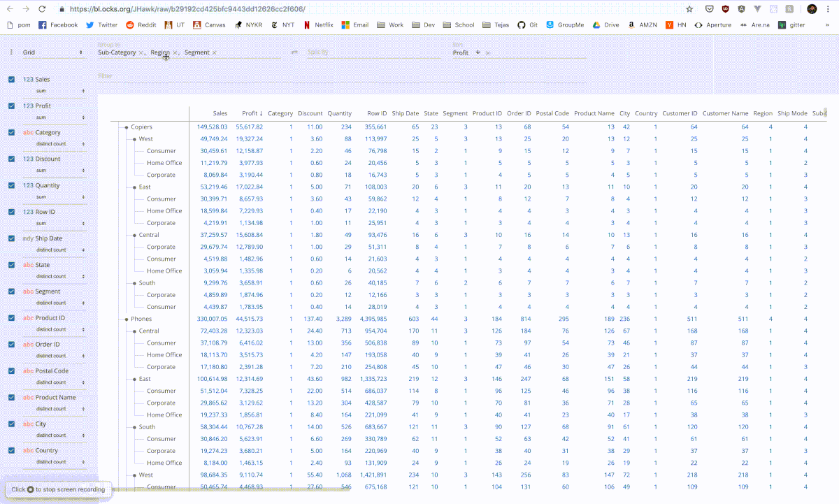Toggle Profit sort direction arrow
The height and width of the screenshot is (504, 839).
pos(478,52)
